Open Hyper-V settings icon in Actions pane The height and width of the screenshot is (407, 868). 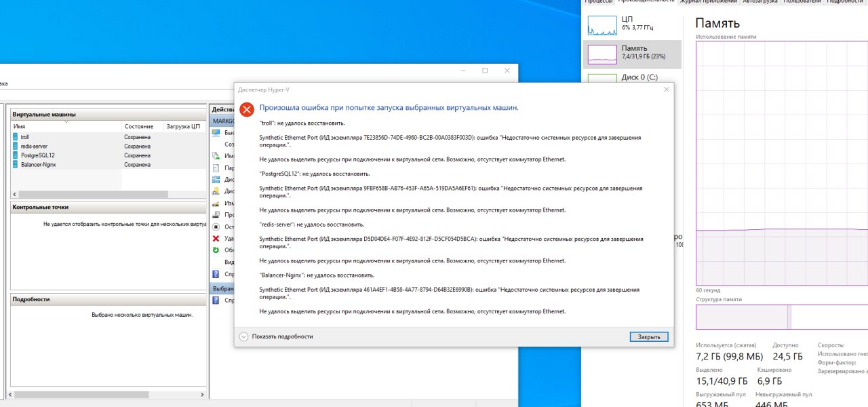click(216, 168)
